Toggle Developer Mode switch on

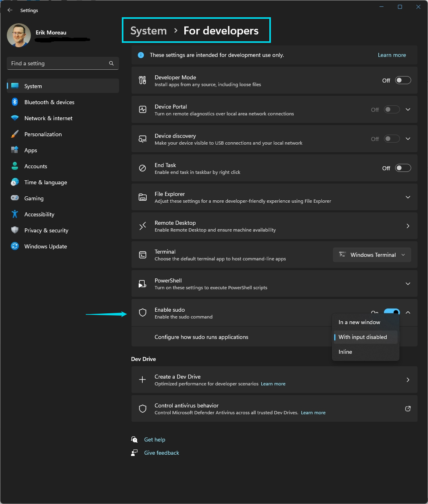click(x=403, y=81)
